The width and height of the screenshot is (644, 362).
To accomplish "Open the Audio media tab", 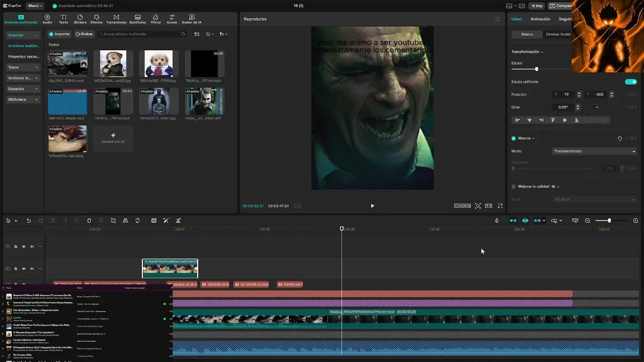I will (47, 19).
